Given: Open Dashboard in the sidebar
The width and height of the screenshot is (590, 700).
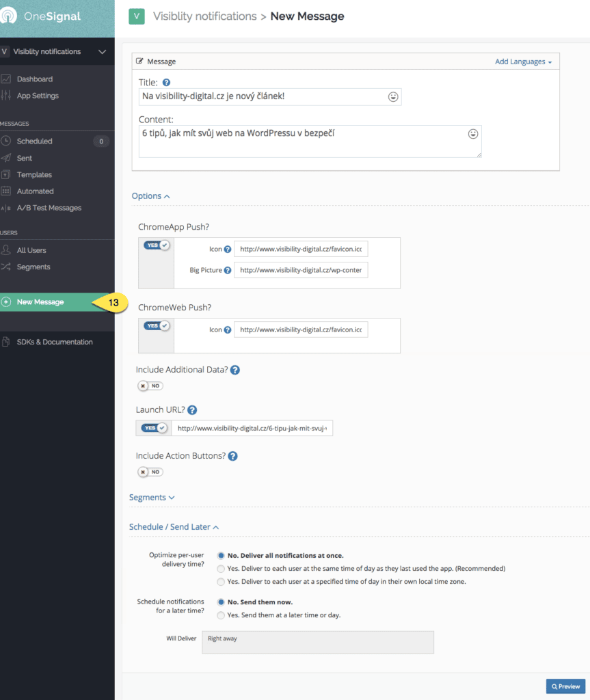Looking at the screenshot, I should 34,79.
